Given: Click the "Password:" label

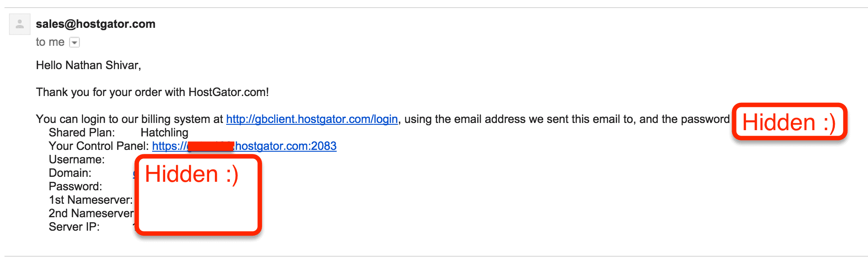Looking at the screenshot, I should 75,187.
